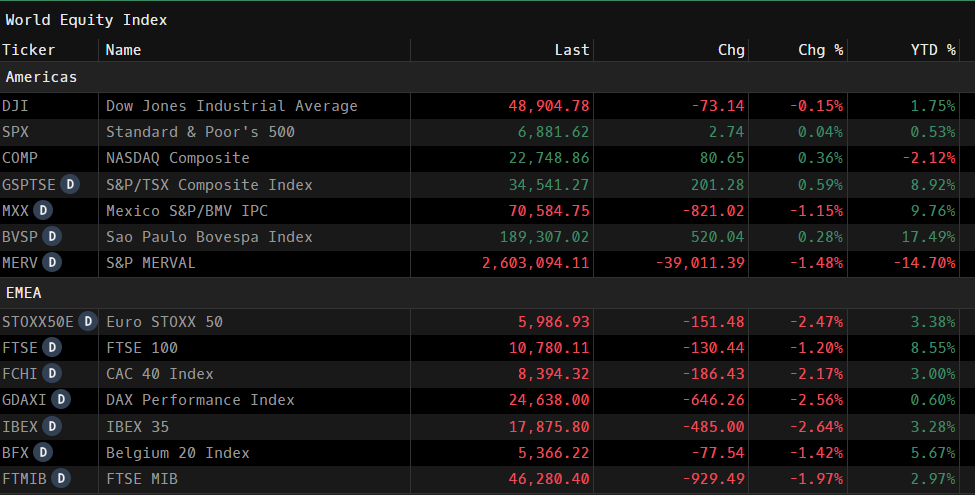Click S&P/TSX change value 201.28
Image resolution: width=975 pixels, height=495 pixels.
coord(718,185)
